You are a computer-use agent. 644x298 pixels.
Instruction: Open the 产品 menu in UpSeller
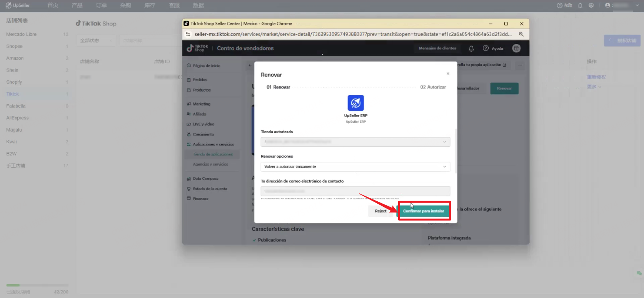point(77,5)
